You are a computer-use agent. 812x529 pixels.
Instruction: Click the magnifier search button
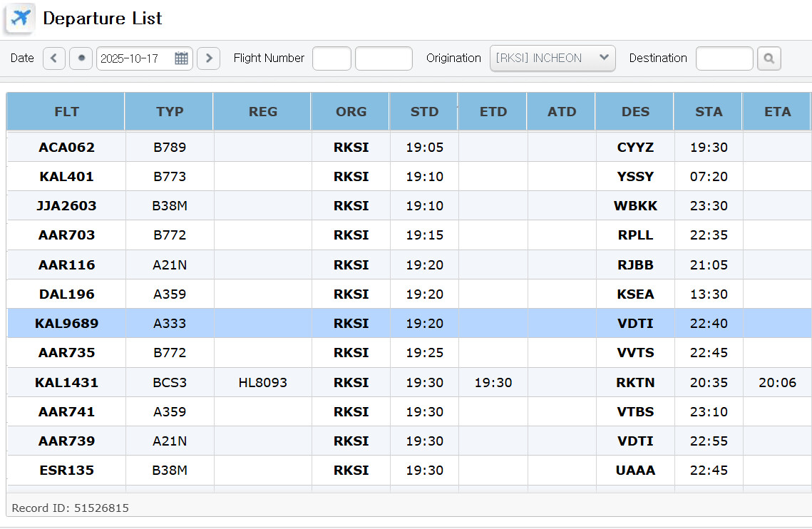pyautogui.click(x=769, y=58)
